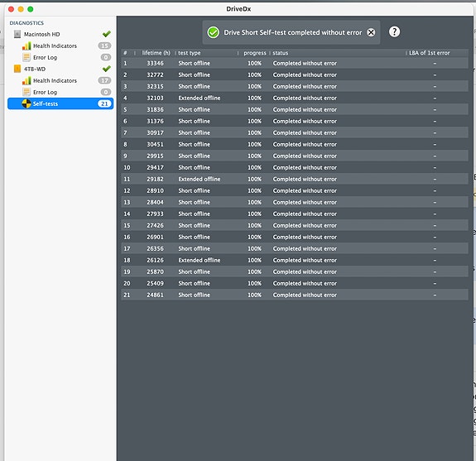Open Error Log under Macintosh HD
Image resolution: width=476 pixels, height=461 pixels.
[45, 57]
